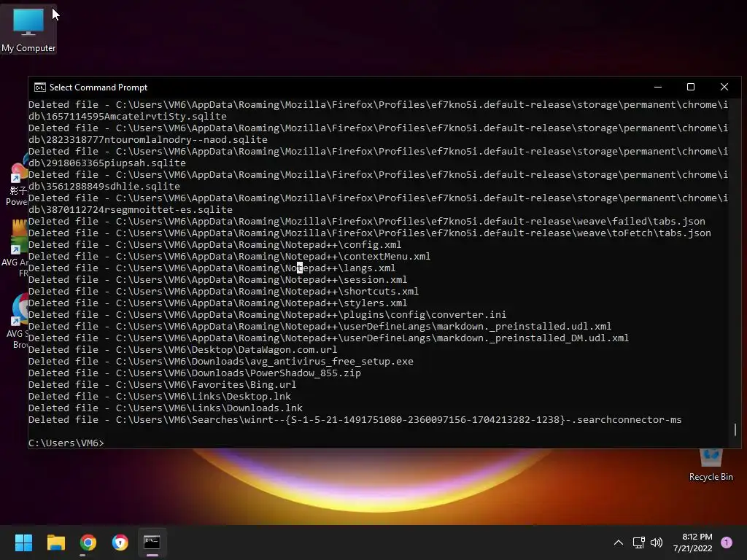Click the line with searchconnector-ms
Screen dimensions: 747x560
pyautogui.click(x=355, y=419)
